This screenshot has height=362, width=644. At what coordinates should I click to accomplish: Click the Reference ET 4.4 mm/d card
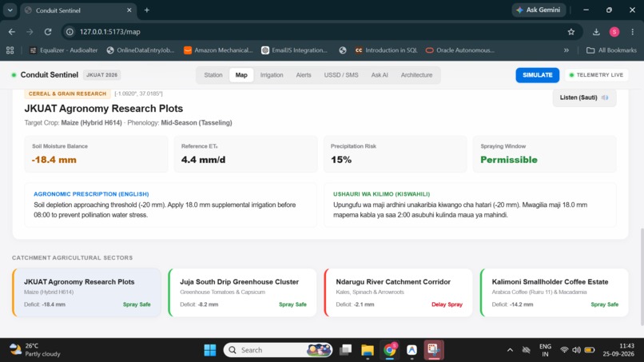point(245,153)
